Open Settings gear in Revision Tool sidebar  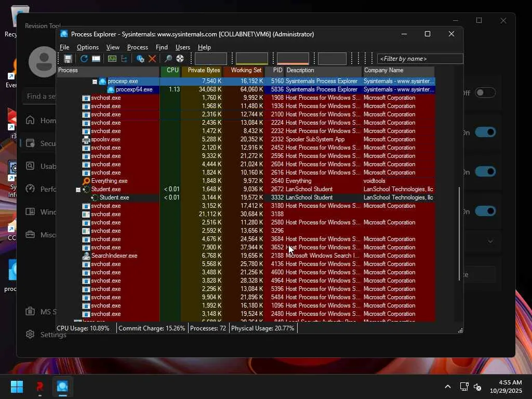tap(30, 334)
